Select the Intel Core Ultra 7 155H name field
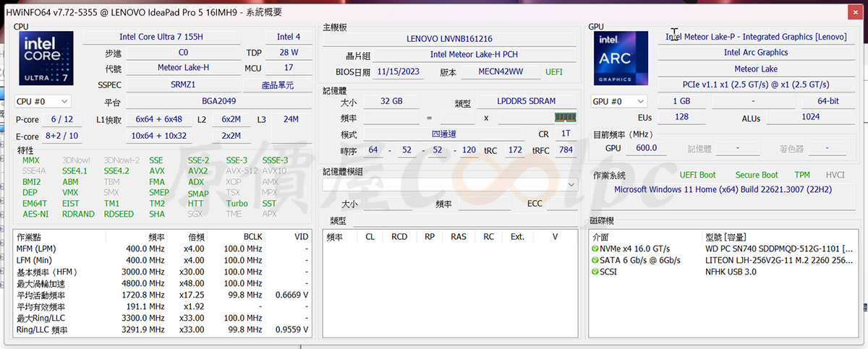Viewport: 868px width, 349px height. pos(161,37)
